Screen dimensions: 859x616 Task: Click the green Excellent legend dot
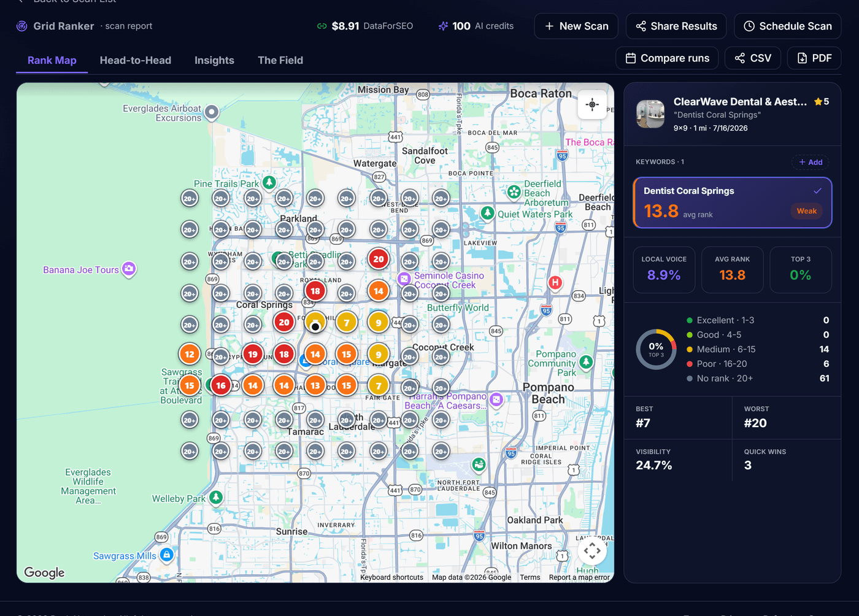pos(690,320)
